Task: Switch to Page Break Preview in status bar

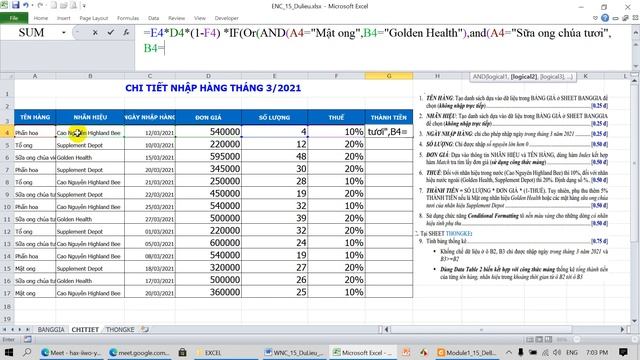Action: coord(548,340)
